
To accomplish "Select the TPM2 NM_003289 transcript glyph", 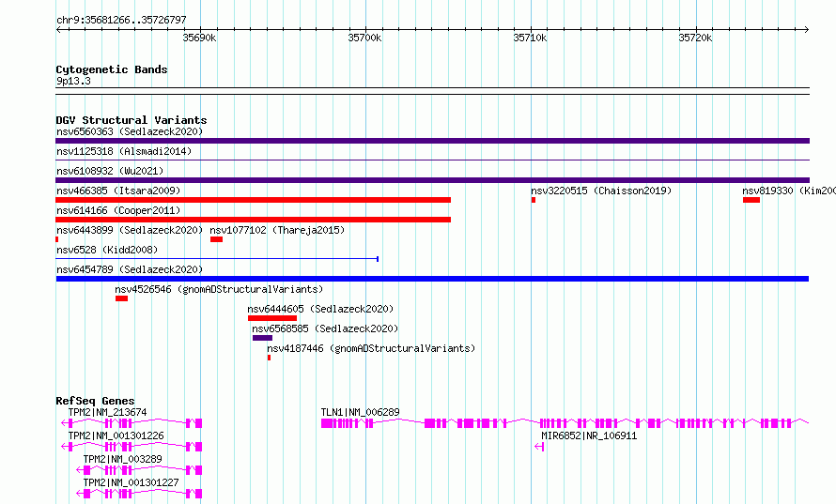I will 139,470.
